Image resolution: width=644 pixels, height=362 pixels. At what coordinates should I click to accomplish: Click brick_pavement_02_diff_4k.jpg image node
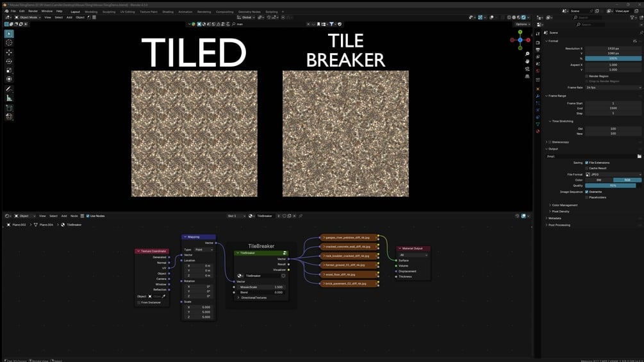[x=349, y=284]
